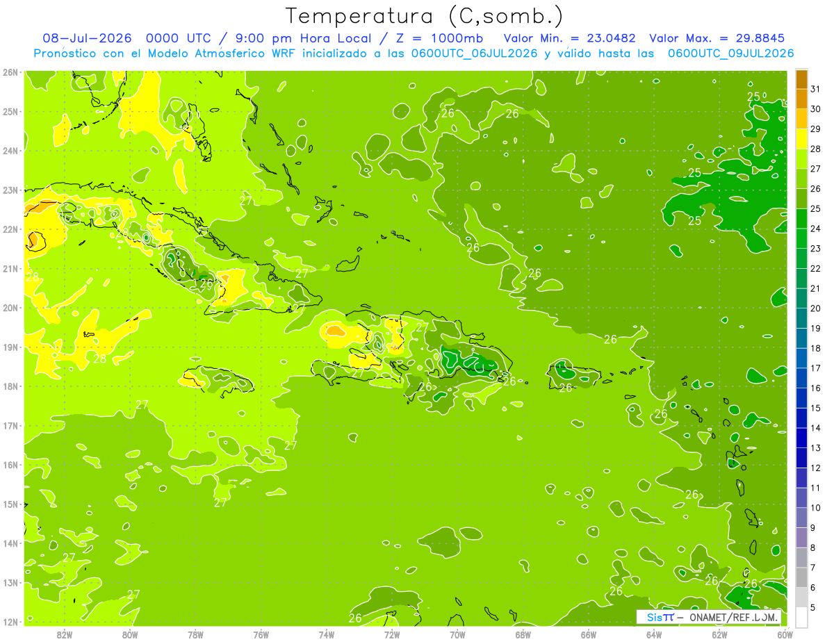
Task: Click the 72W longitude axis label
Action: 392,634
